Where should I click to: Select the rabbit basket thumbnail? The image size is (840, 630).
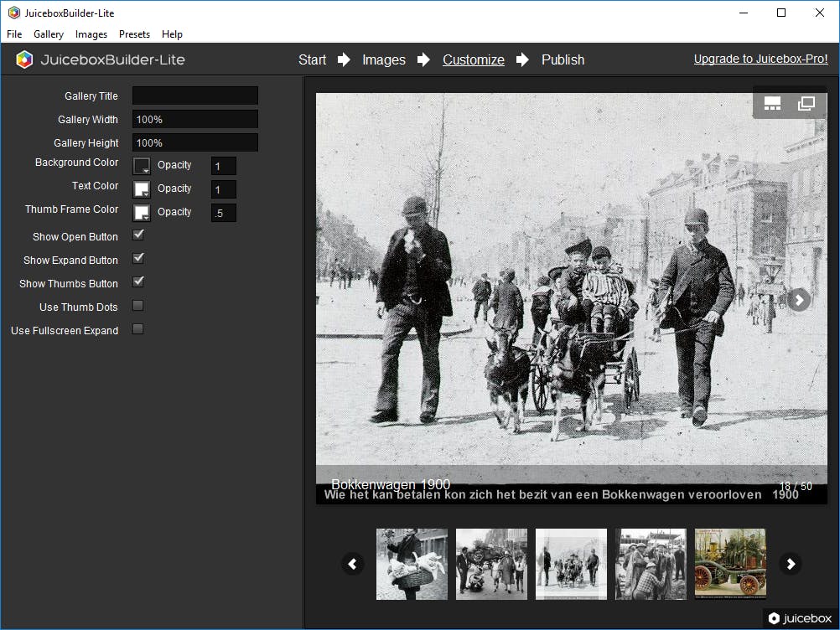click(412, 564)
